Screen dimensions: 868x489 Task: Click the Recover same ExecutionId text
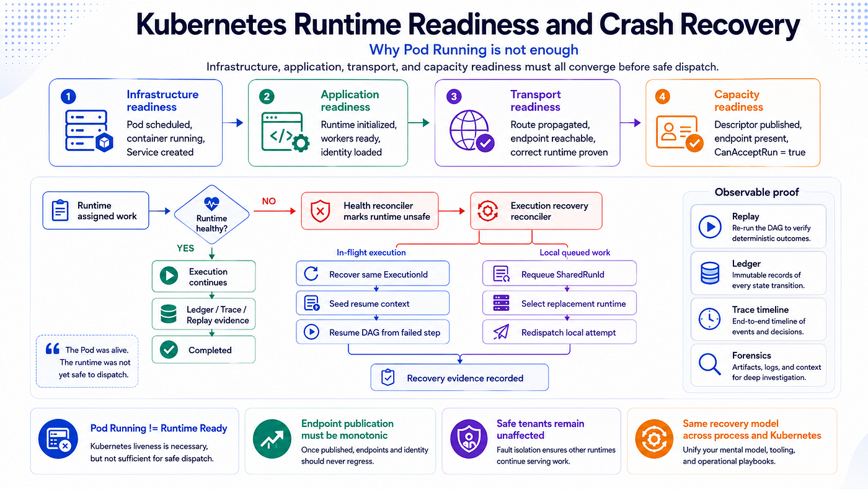pos(378,274)
